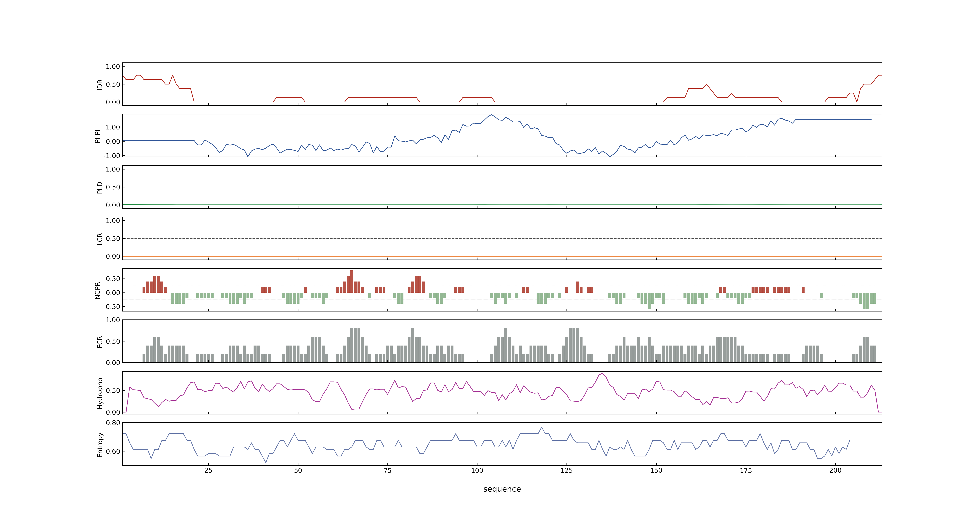Click the 0.00 tick on NCPR axis

[x=113, y=293]
